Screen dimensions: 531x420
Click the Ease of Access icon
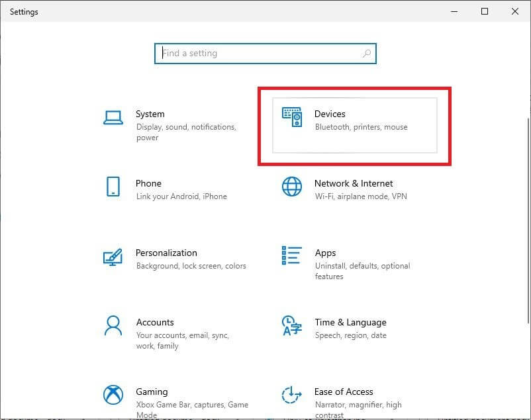pos(291,395)
